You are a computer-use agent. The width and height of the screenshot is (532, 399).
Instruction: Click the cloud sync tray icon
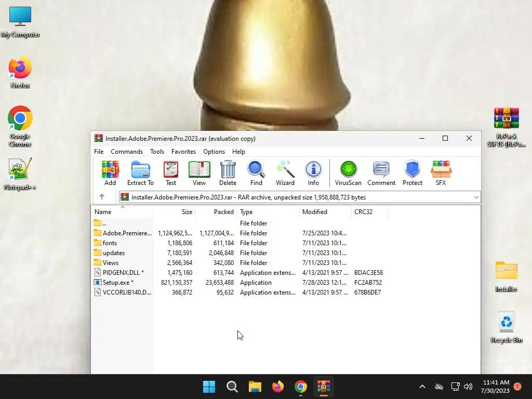click(x=439, y=387)
